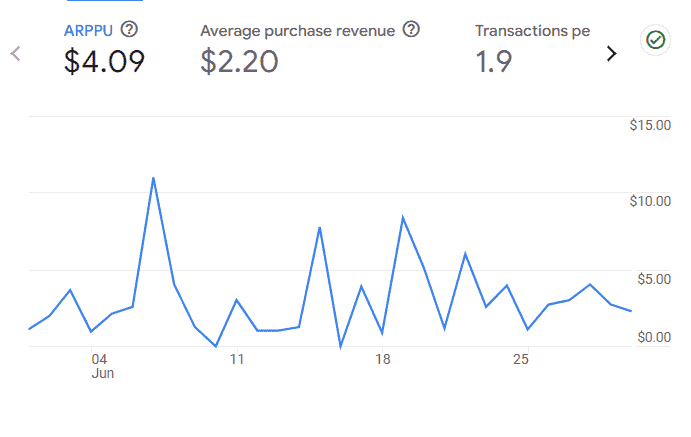Show next metrics with right chevron
Image resolution: width=691 pixels, height=437 pixels.
[611, 54]
